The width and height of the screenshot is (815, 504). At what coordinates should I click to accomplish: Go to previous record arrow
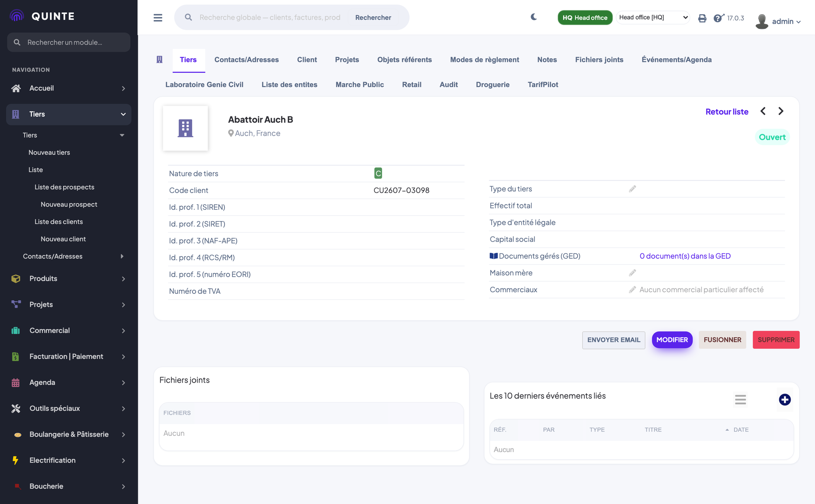coord(763,111)
